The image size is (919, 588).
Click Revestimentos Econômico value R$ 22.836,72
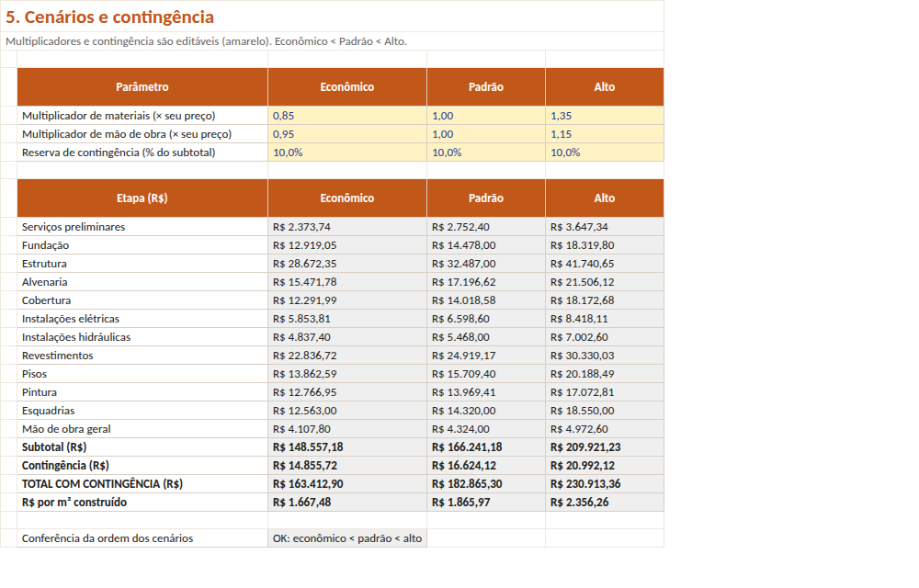click(347, 356)
